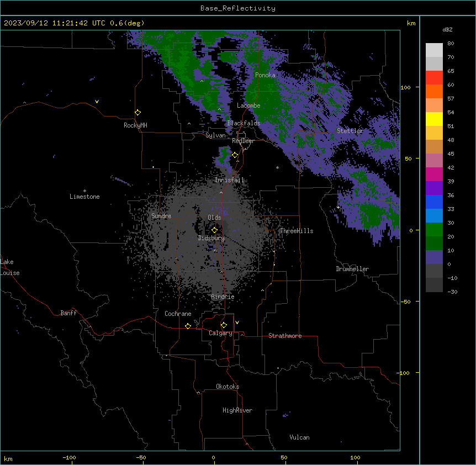Select the yellow diamond marker above Calgary
The image size is (476, 465).
pyautogui.click(x=224, y=325)
